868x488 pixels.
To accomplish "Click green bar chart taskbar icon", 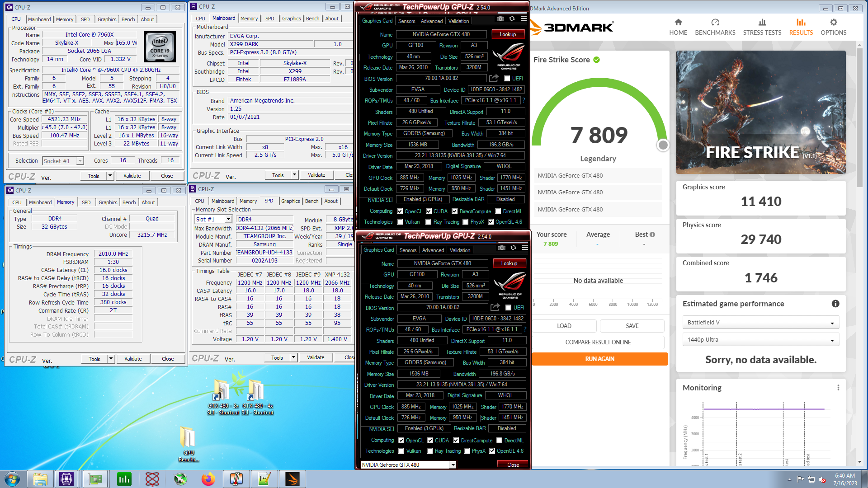I will 124,479.
